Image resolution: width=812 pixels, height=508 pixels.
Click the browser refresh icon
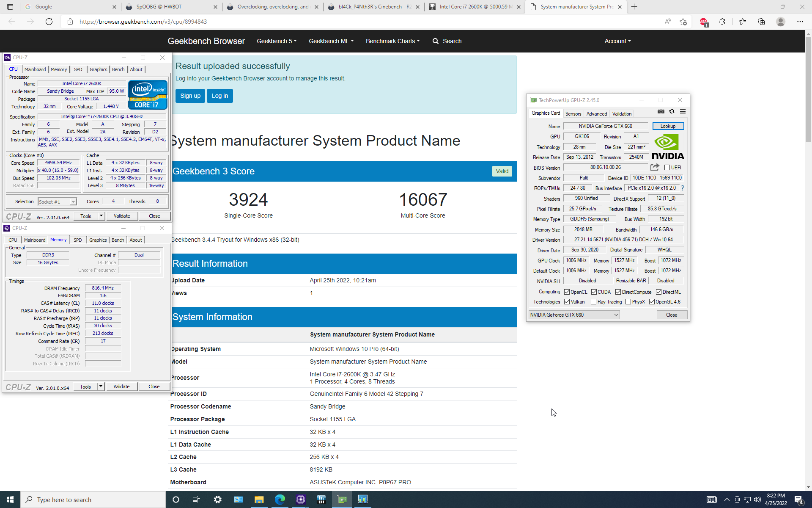click(49, 22)
